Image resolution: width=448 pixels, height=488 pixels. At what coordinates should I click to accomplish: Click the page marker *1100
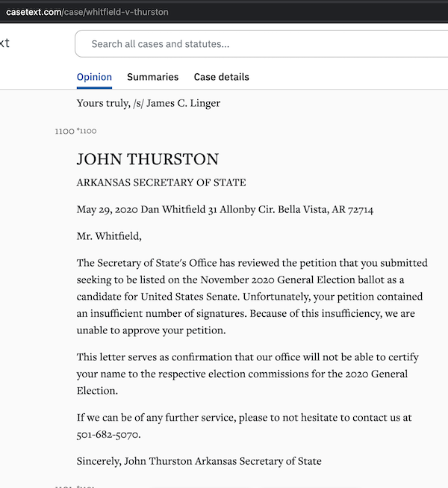[87, 131]
